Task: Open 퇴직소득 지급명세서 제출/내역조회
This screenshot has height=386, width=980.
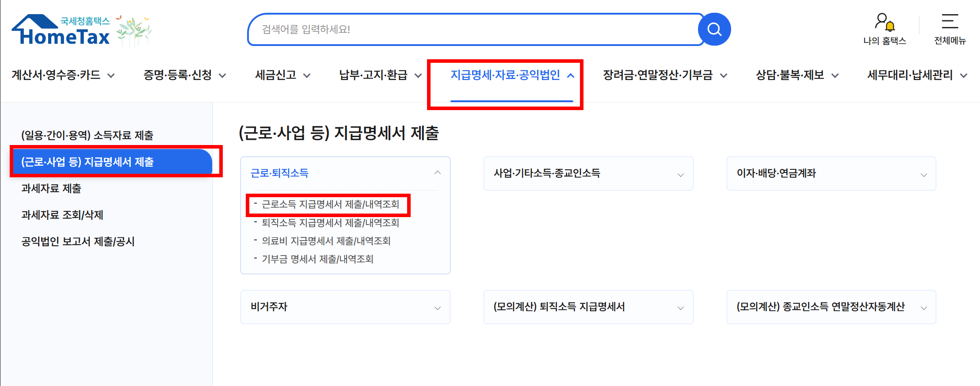Action: click(330, 223)
